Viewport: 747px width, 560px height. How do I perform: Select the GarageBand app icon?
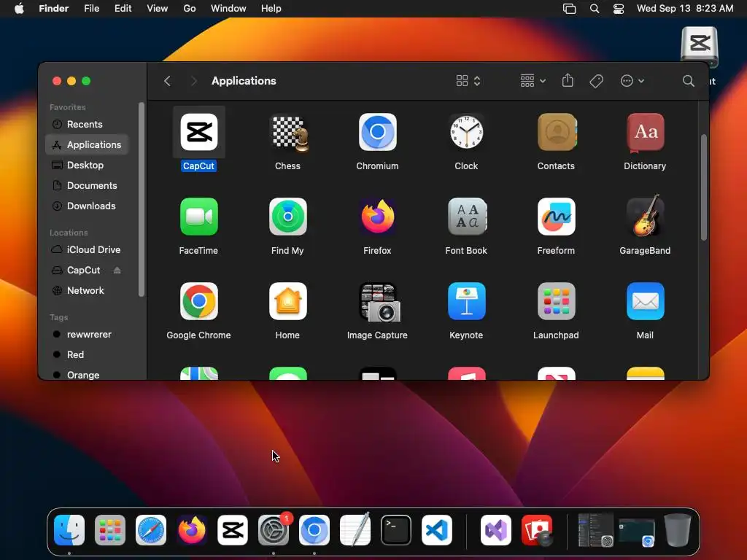pyautogui.click(x=645, y=215)
